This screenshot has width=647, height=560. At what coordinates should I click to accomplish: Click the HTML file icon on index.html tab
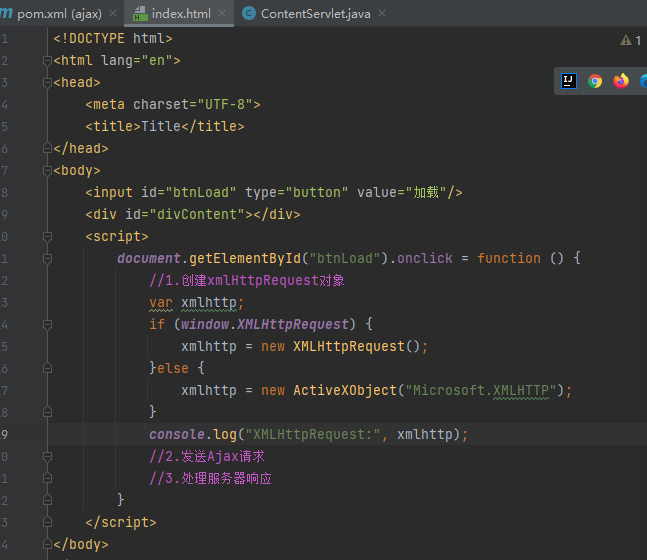click(141, 14)
